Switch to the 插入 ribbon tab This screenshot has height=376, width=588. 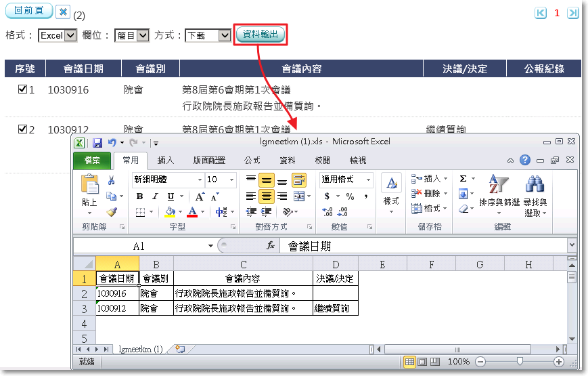[x=166, y=161]
